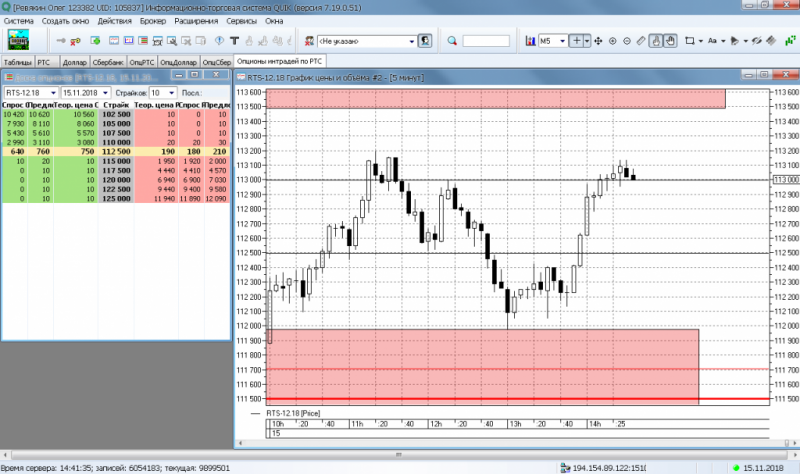The height and width of the screenshot is (474, 800).
Task: Click the red-green striped table icon
Action: [143, 41]
